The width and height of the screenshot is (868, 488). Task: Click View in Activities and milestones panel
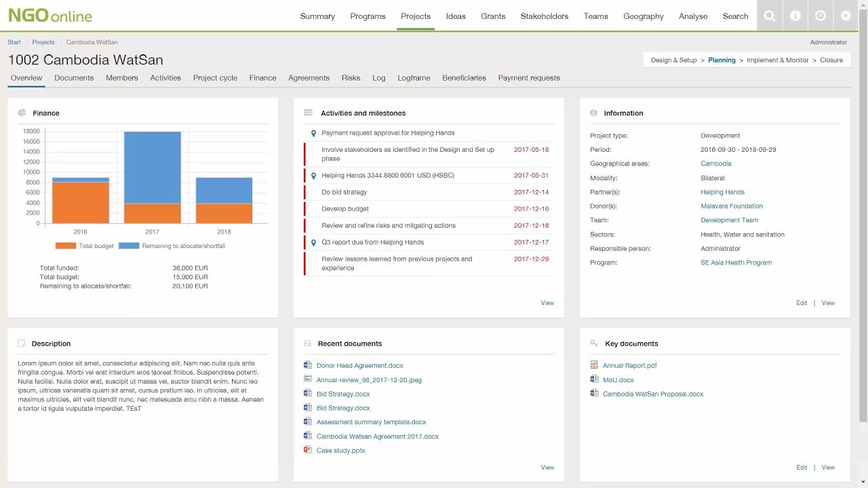(x=547, y=303)
